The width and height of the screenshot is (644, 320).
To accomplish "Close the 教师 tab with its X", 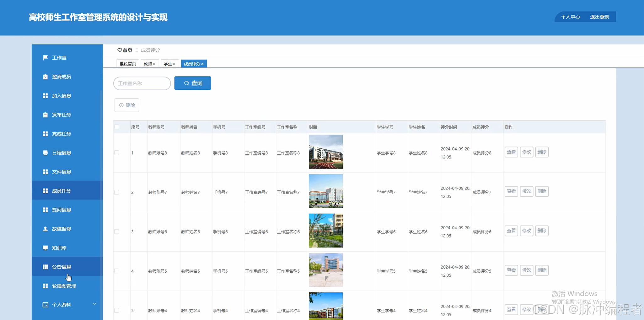I will point(154,64).
